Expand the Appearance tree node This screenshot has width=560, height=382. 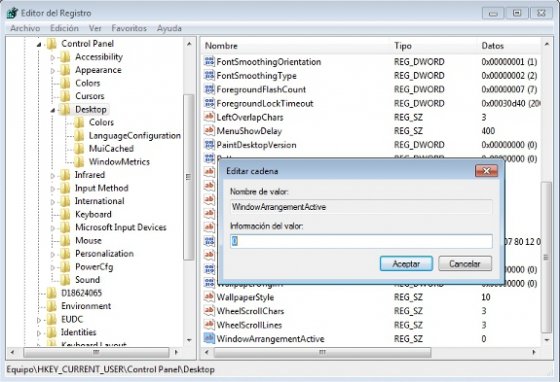click(52, 71)
